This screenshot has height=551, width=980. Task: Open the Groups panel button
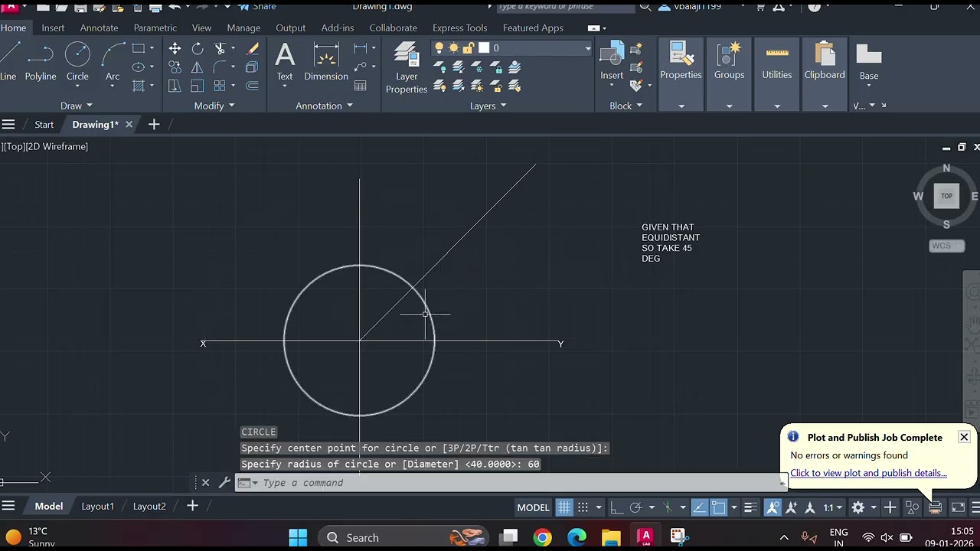(729, 61)
